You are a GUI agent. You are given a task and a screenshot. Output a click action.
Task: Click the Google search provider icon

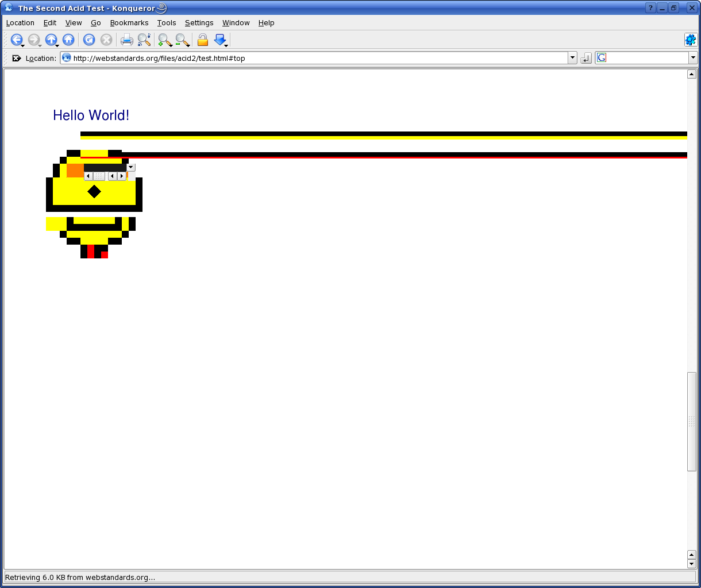coord(602,57)
